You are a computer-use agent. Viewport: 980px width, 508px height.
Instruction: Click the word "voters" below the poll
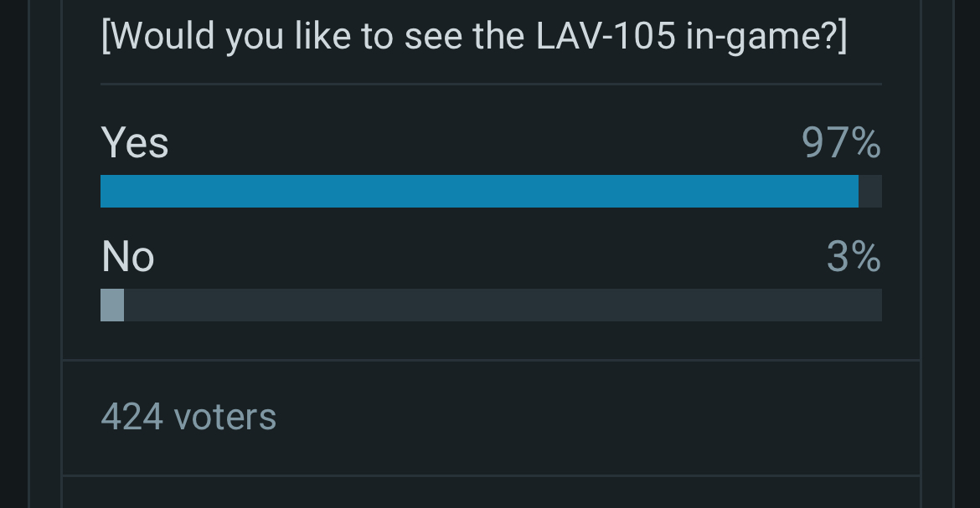224,417
